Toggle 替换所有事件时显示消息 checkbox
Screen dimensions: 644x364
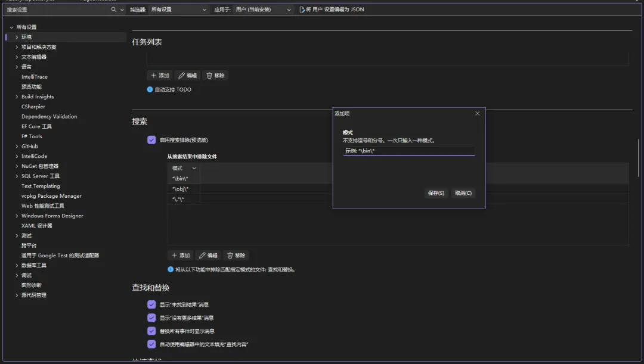coord(151,331)
